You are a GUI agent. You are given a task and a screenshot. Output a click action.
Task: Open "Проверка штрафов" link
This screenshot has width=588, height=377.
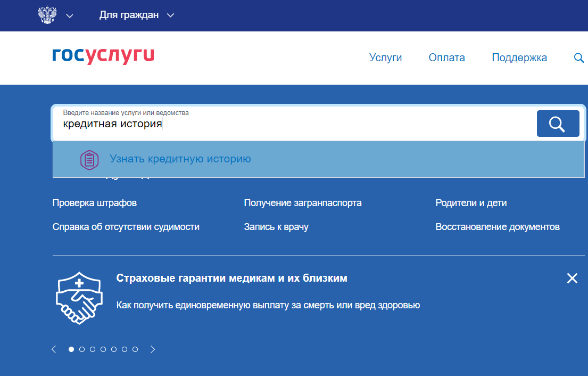95,203
